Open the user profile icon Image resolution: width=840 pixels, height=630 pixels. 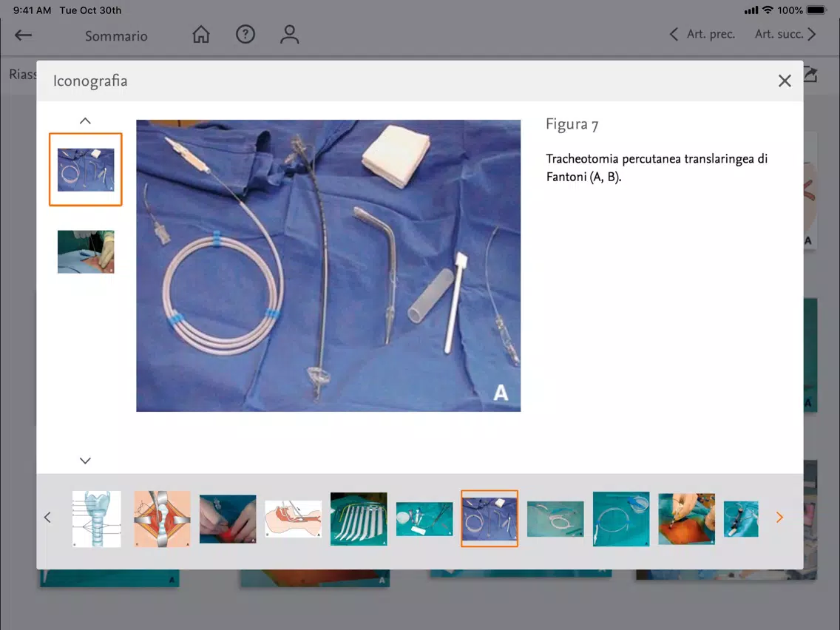(x=289, y=34)
